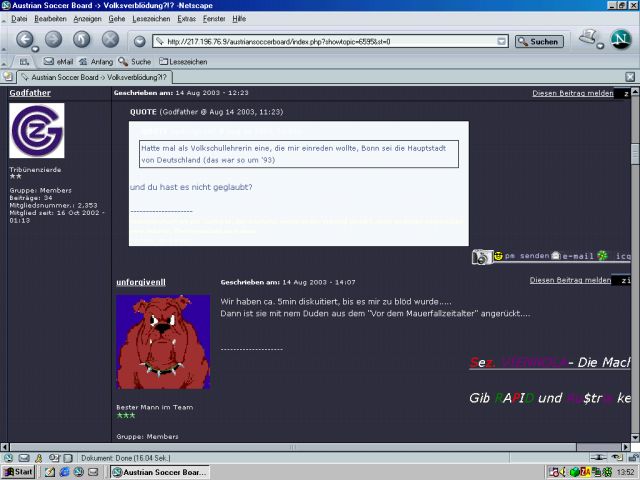The width and height of the screenshot is (640, 480).
Task: Click the horizontal scrollbar right arrow
Action: (x=626, y=447)
